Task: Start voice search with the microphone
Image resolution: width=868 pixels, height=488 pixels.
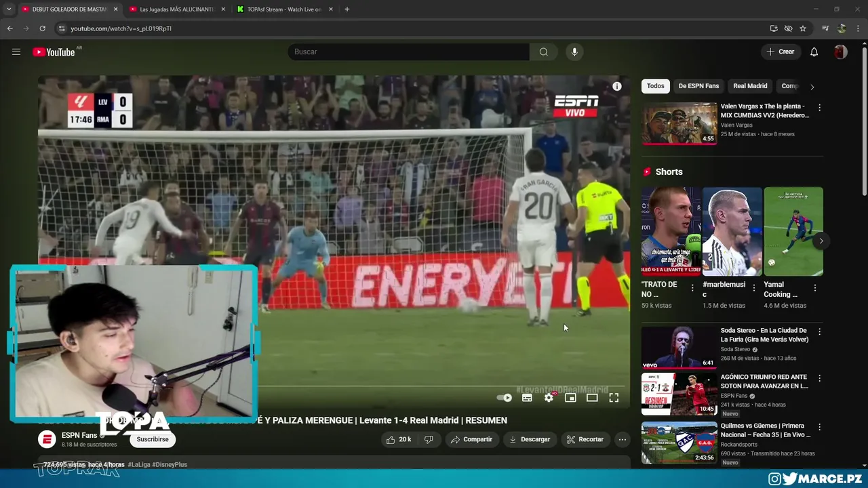Action: click(574, 52)
